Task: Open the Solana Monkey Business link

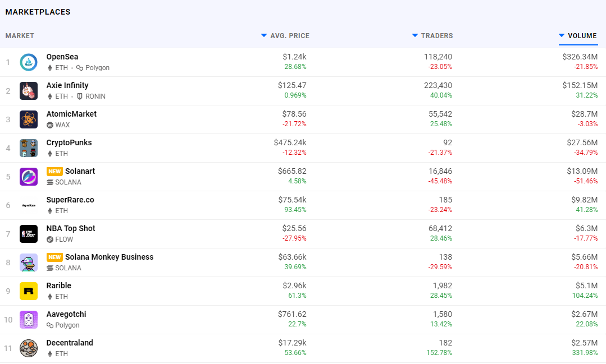Action: 110,257
